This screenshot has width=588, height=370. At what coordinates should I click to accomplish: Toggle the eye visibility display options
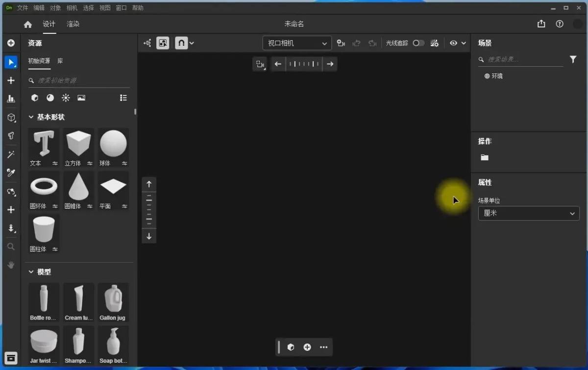click(x=453, y=43)
